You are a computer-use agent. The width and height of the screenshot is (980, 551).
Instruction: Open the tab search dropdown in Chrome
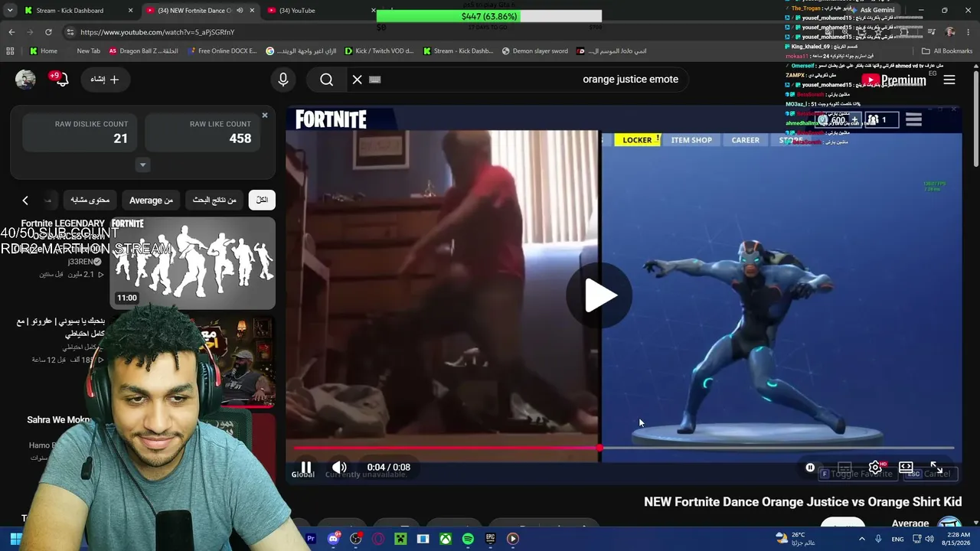click(10, 11)
